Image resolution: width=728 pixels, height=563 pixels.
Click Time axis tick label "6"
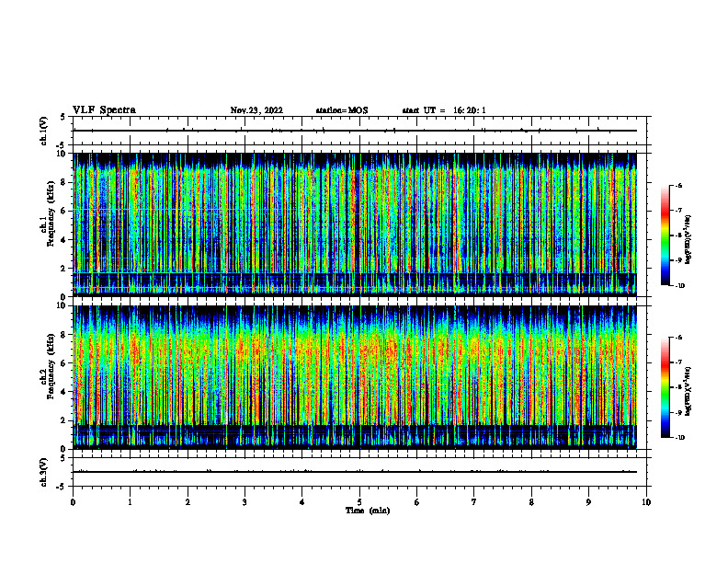[x=417, y=502]
